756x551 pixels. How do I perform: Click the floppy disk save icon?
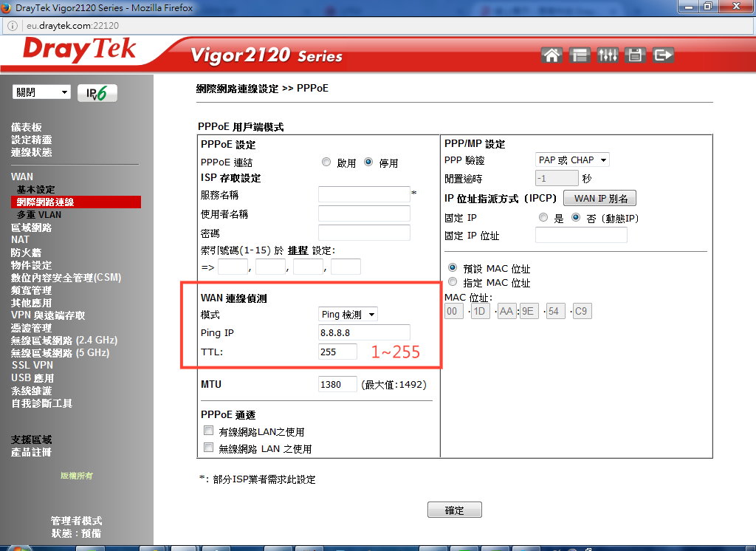click(x=635, y=55)
